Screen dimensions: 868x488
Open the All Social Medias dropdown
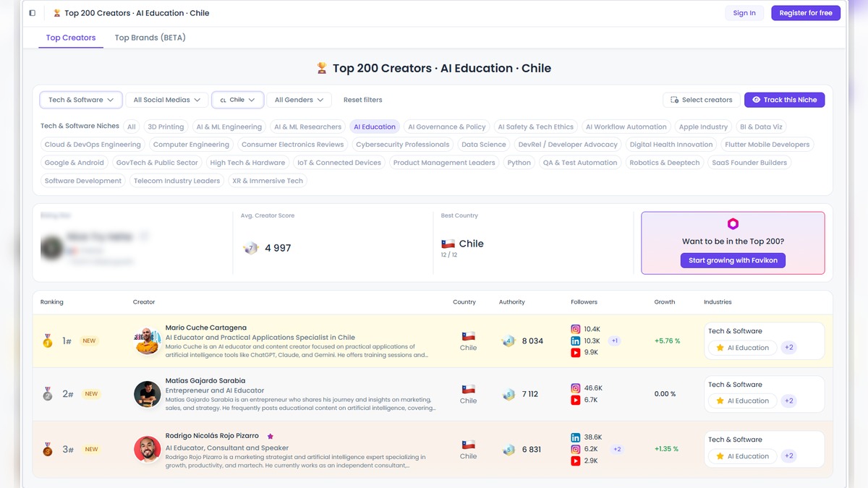pos(166,100)
